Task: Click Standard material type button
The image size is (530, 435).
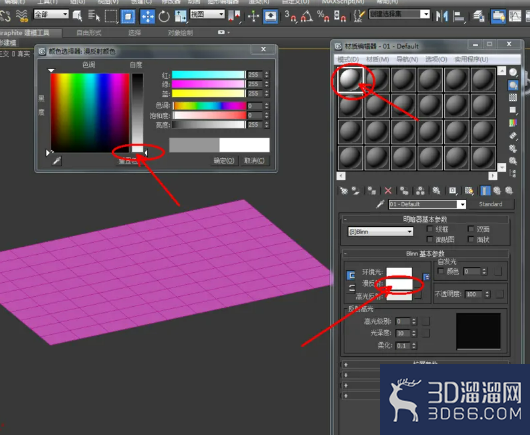Action: [490, 204]
